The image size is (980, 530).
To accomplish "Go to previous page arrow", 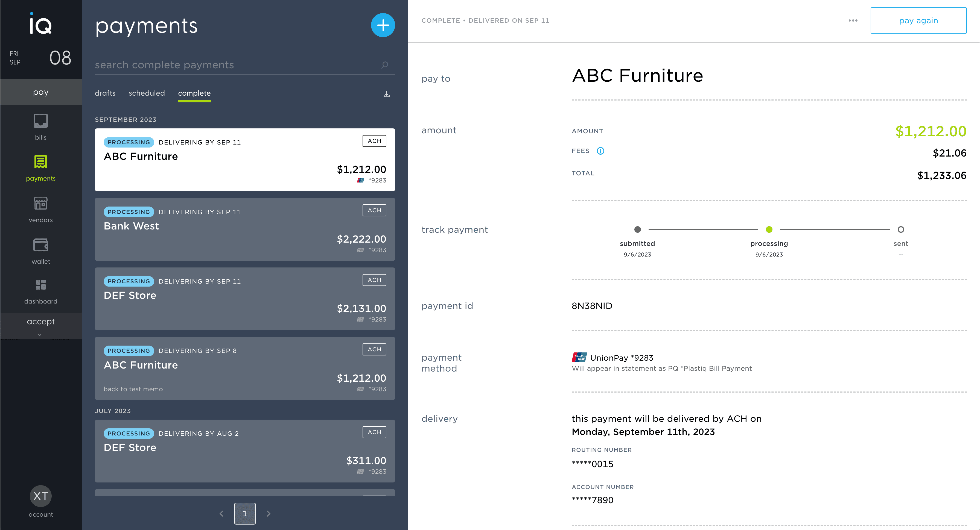I will pyautogui.click(x=221, y=514).
